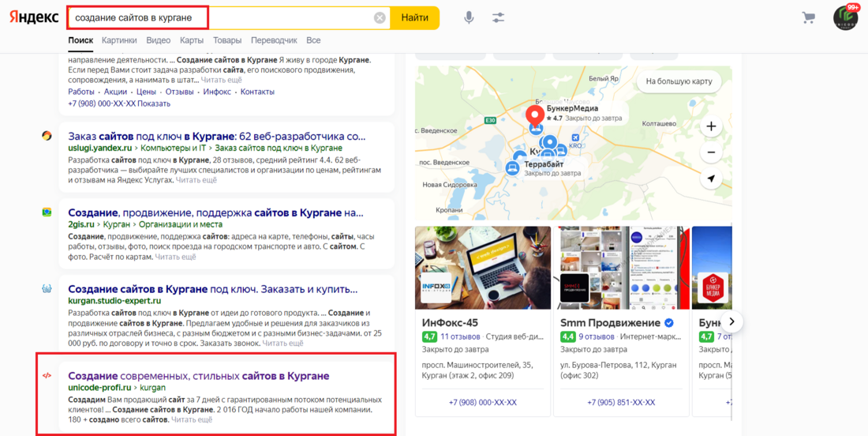Open the Все services tab
868x436 pixels.
(313, 40)
